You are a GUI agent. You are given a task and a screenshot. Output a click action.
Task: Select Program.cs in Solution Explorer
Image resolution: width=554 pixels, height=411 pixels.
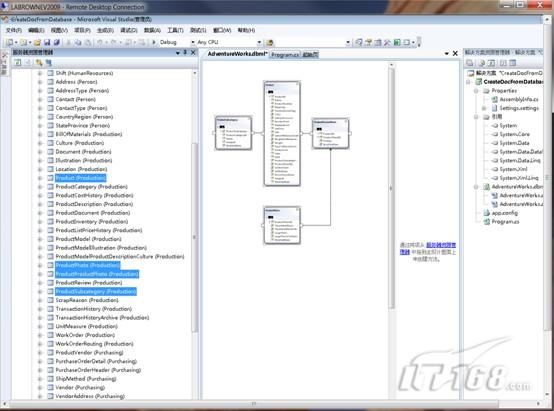point(505,222)
